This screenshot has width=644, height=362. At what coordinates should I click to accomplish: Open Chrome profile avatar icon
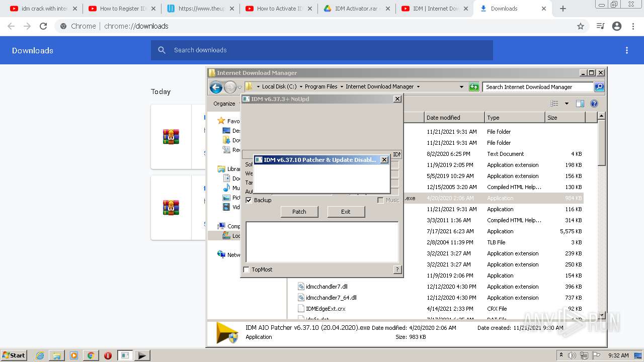click(x=617, y=26)
